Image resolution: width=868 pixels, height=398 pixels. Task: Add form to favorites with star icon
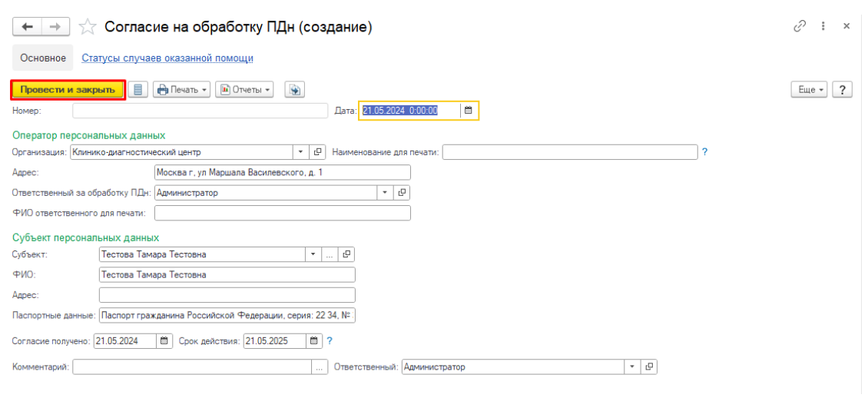88,28
